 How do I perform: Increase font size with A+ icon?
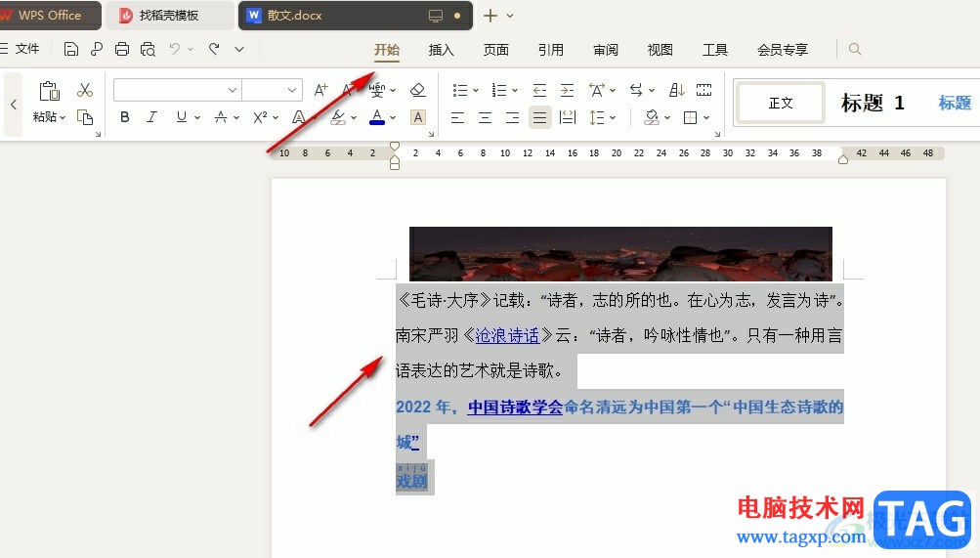(x=320, y=90)
